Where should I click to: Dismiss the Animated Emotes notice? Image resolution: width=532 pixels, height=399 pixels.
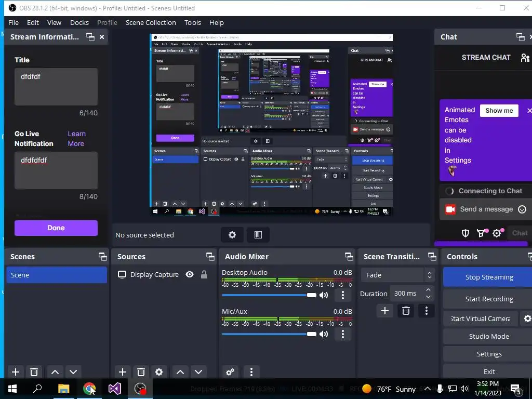[x=529, y=111]
